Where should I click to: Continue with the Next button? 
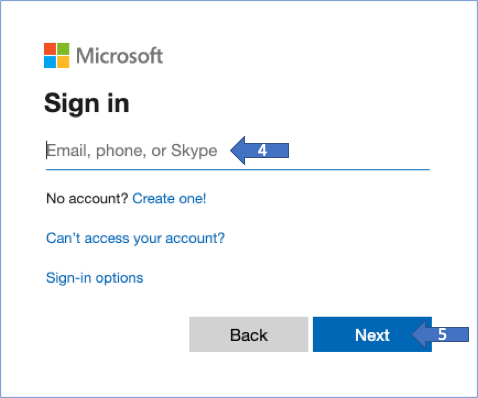[x=372, y=334]
